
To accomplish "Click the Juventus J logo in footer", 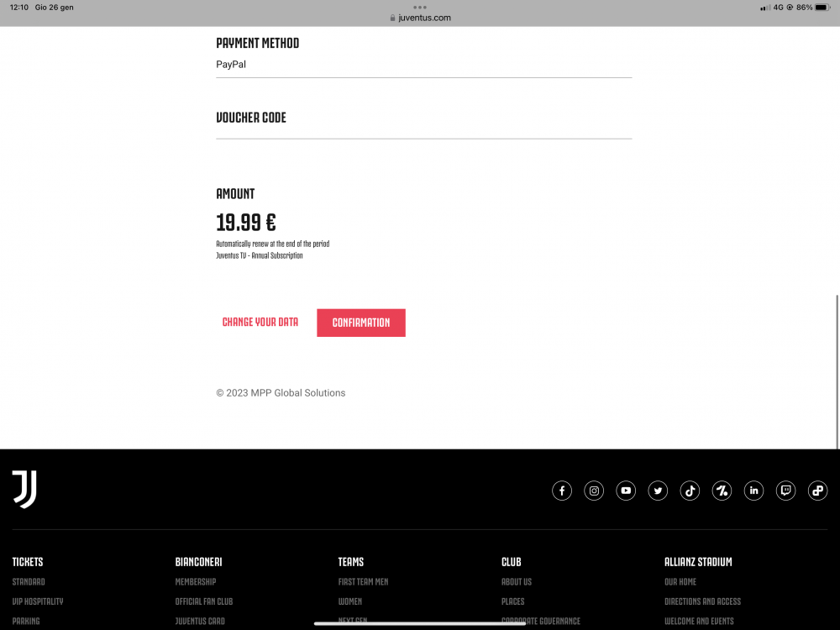I will pyautogui.click(x=24, y=489).
